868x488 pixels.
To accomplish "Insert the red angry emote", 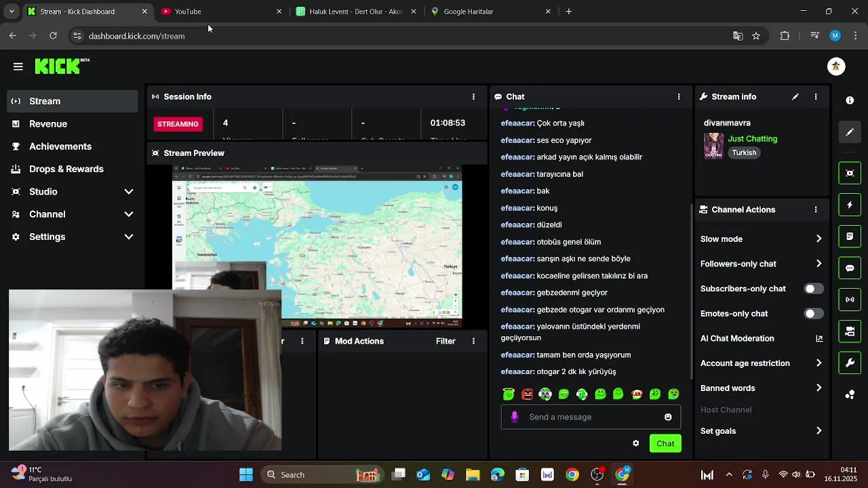I will (527, 394).
